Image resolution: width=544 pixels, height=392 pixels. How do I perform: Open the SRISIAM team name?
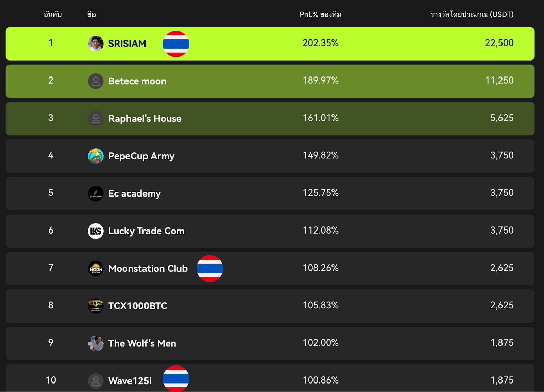[127, 44]
